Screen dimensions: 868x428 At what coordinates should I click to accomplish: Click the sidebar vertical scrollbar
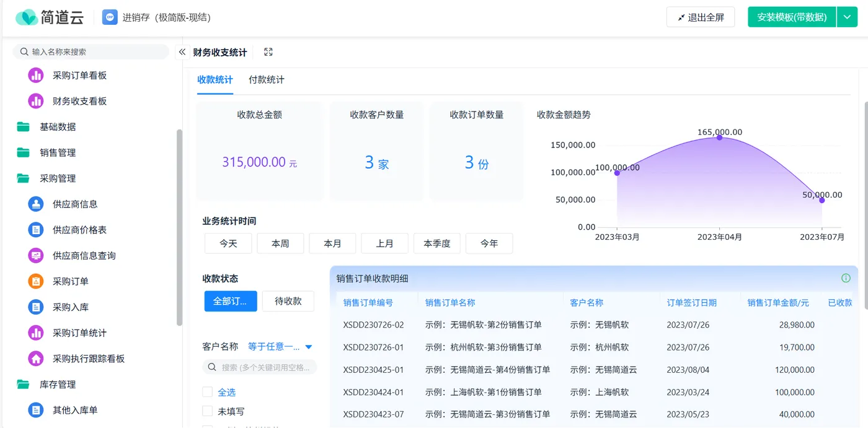(x=180, y=227)
